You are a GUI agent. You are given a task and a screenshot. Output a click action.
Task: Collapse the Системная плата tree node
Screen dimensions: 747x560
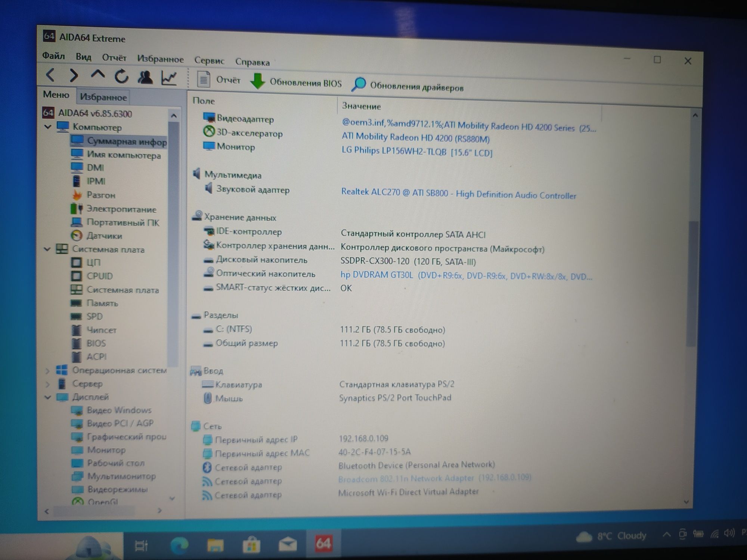click(x=47, y=249)
